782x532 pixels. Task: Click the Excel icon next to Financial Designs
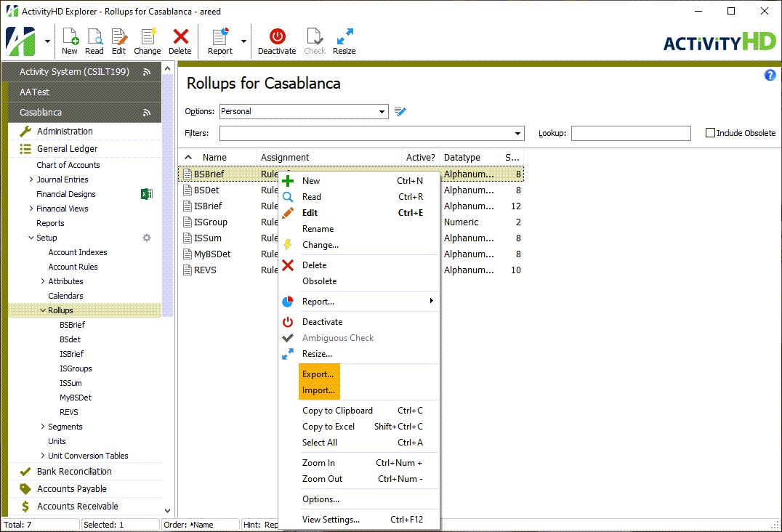147,194
